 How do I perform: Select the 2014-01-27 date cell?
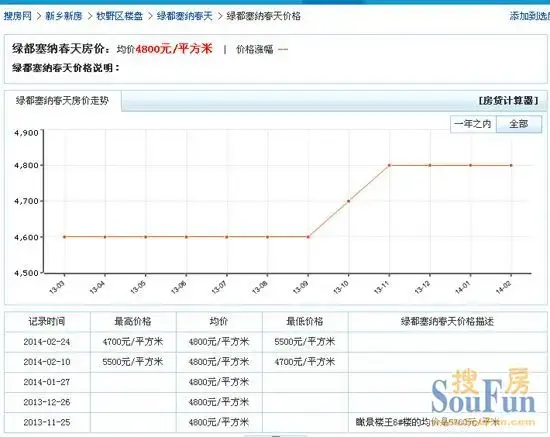47,382
